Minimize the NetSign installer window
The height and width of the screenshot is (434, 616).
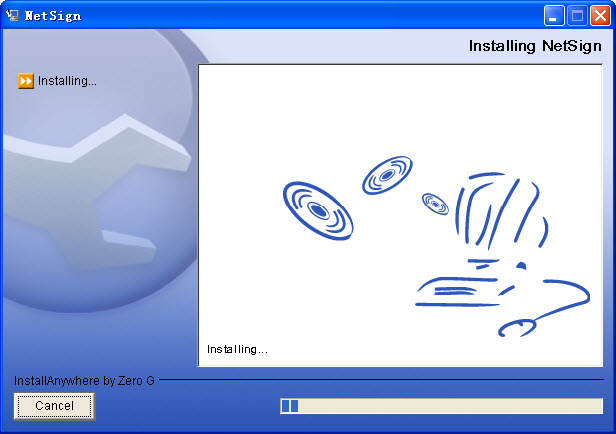pyautogui.click(x=554, y=16)
